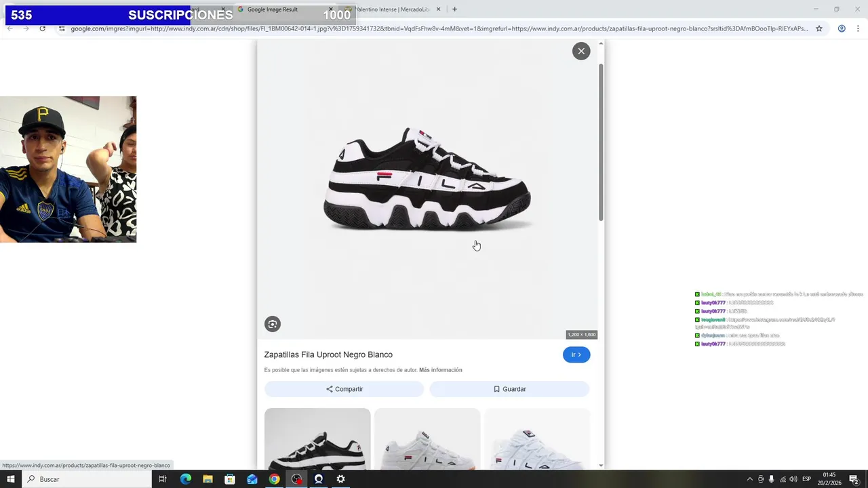Image resolution: width=868 pixels, height=488 pixels.
Task: Reload the current page
Action: (42, 28)
